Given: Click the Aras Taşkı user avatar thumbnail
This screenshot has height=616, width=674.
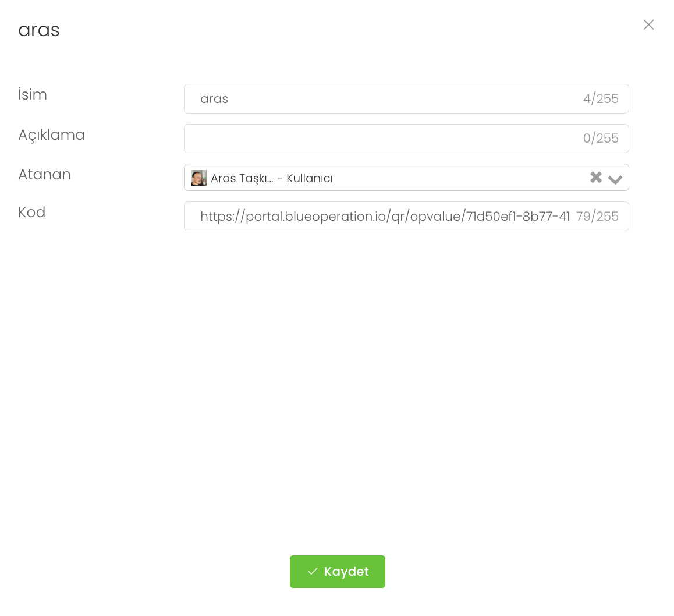Looking at the screenshot, I should [x=198, y=178].
